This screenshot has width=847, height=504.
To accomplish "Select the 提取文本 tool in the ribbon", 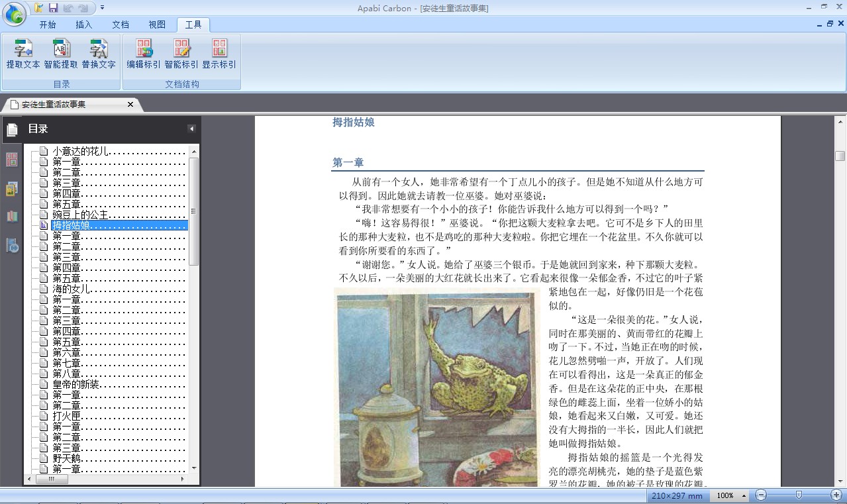I will pos(23,54).
